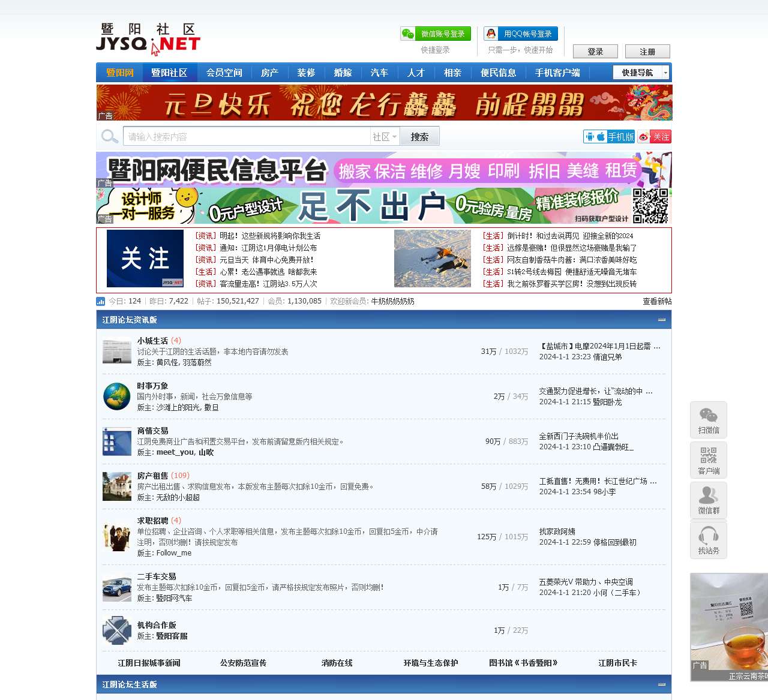The image size is (768, 700).
Task: Open new member 牛奶奶奶奶 profile link
Action: (392, 301)
